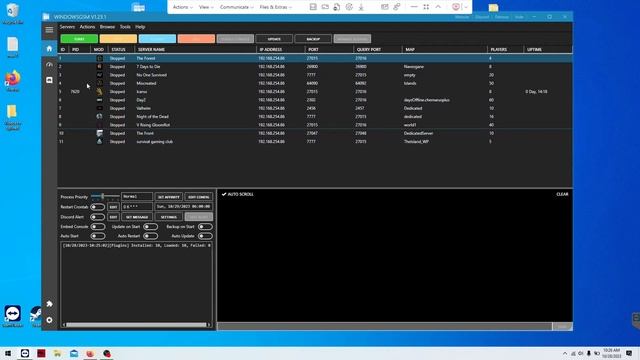640x360 pixels.
Task: Click the game icon in The Front row
Action: click(x=99, y=133)
